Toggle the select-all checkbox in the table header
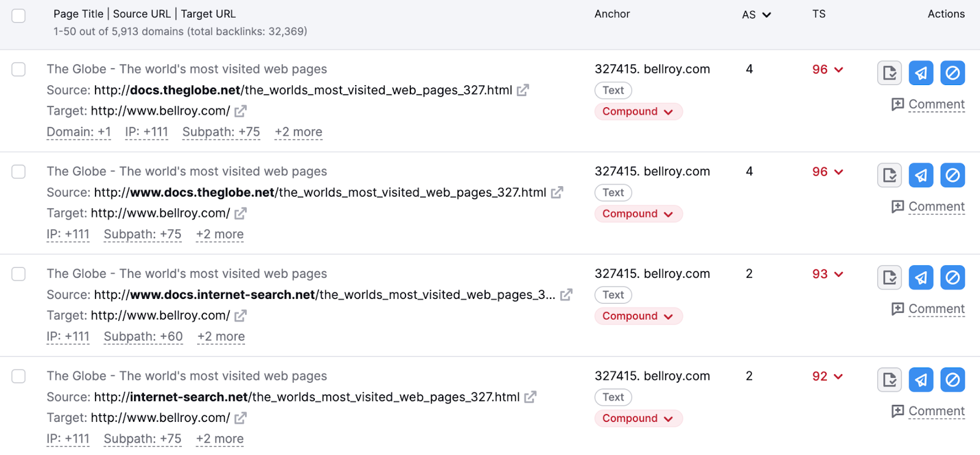The height and width of the screenshot is (455, 980). click(x=19, y=15)
